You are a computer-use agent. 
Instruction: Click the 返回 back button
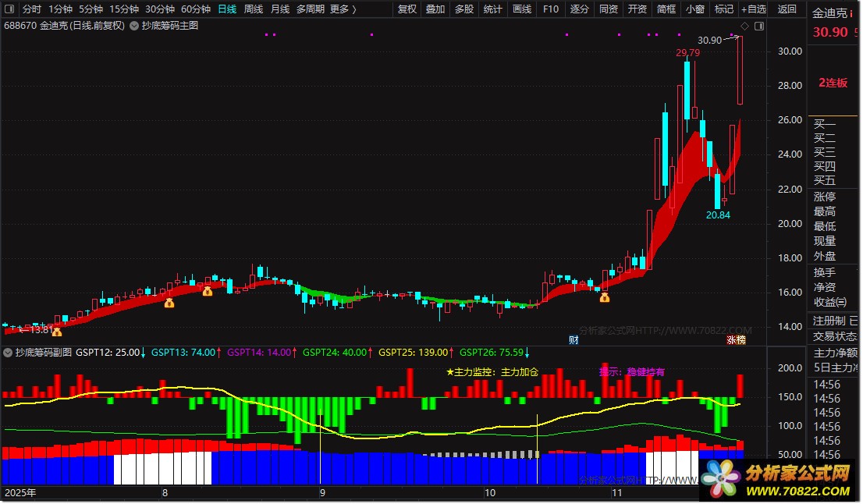(x=787, y=9)
